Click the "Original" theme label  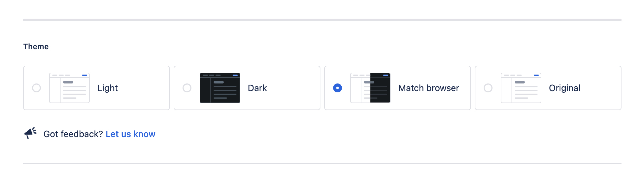tap(564, 88)
